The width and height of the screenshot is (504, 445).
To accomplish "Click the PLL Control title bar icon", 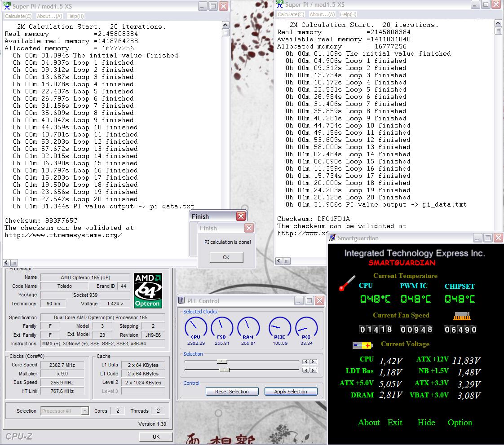I will click(x=181, y=300).
